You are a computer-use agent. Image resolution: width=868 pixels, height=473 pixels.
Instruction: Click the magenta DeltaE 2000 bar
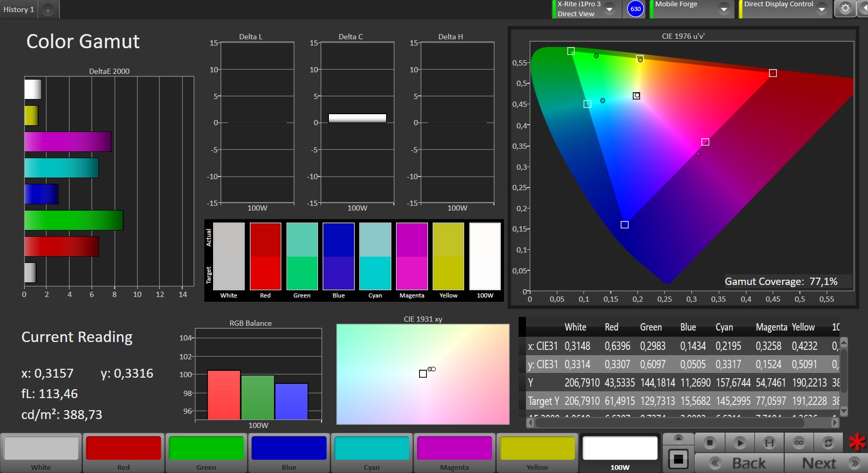tap(68, 141)
